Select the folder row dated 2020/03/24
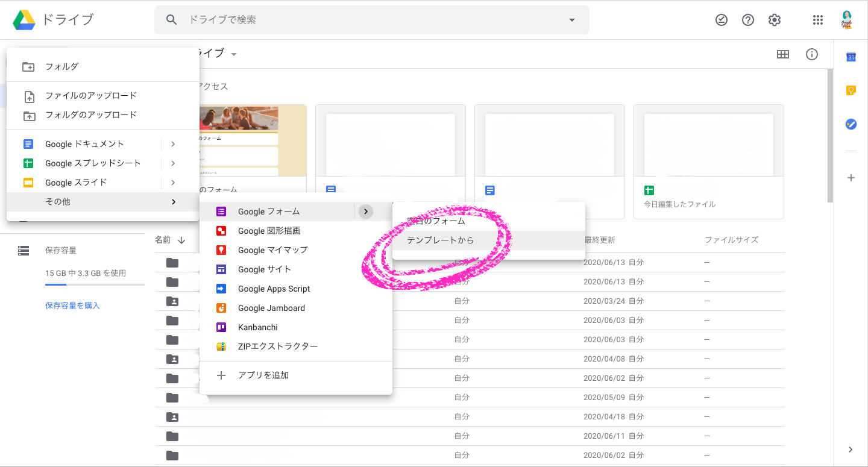The image size is (868, 467). coord(470,301)
